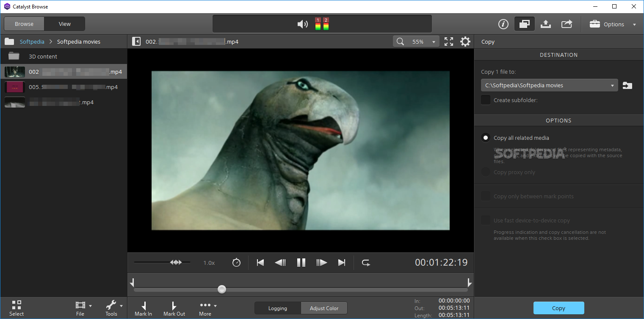Image resolution: width=644 pixels, height=319 pixels.
Task: Click the 1.0x playback speed label
Action: (x=209, y=263)
